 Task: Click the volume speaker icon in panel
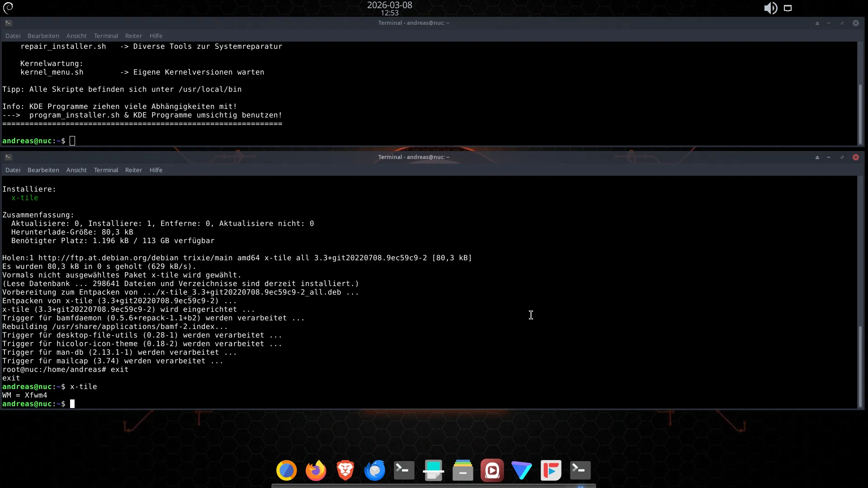coord(770,8)
